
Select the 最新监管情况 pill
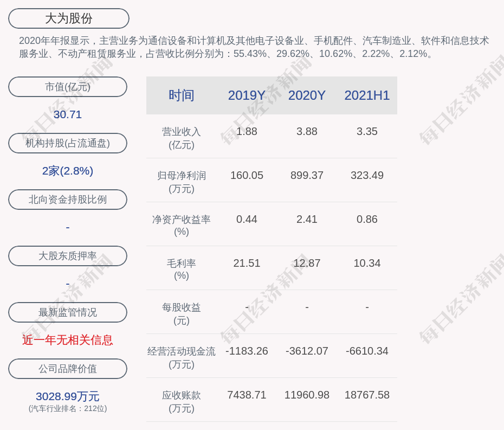click(x=68, y=312)
